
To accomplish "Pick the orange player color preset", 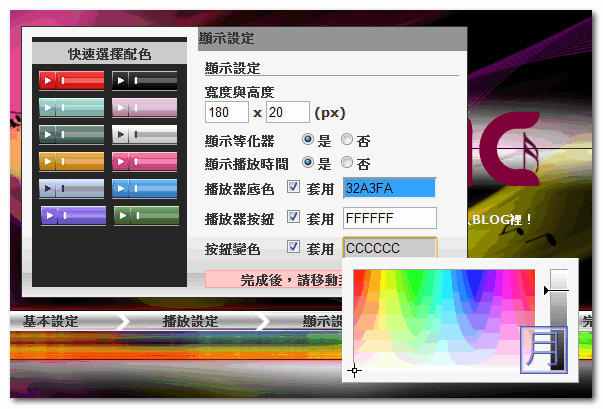I will [70, 161].
